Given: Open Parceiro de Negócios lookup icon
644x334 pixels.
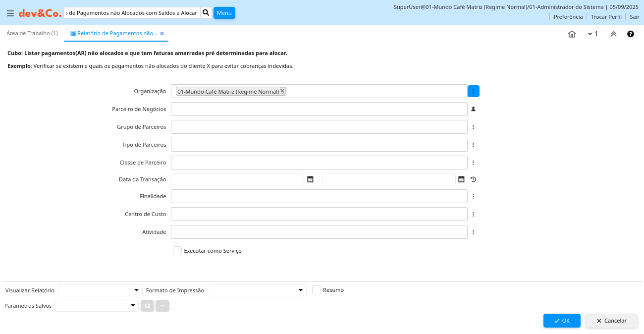Looking at the screenshot, I should click(473, 109).
